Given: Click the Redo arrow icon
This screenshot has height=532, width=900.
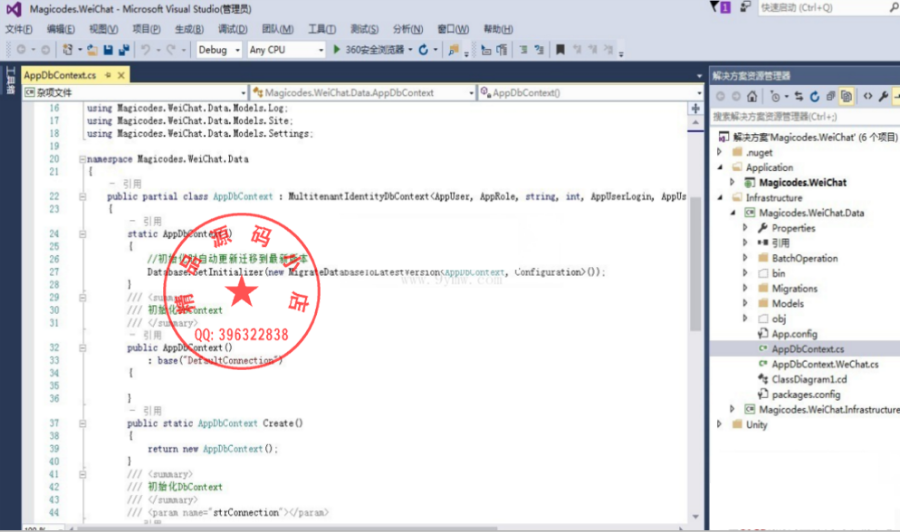Looking at the screenshot, I should [x=170, y=50].
